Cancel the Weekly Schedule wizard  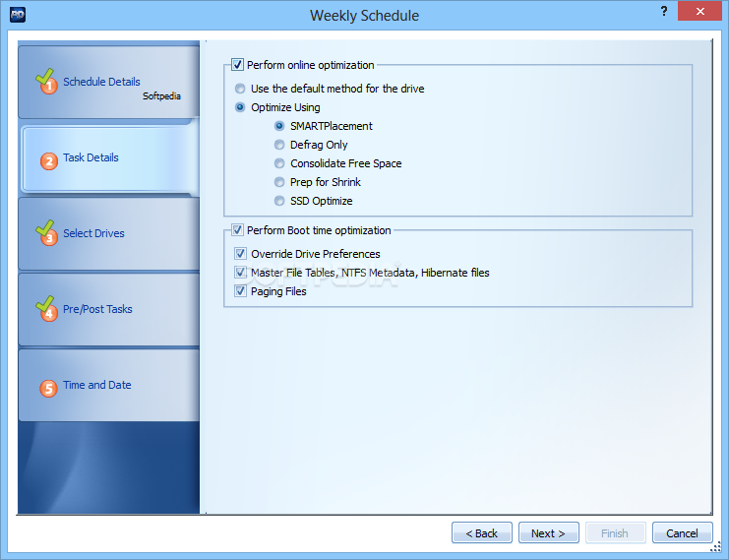[682, 533]
